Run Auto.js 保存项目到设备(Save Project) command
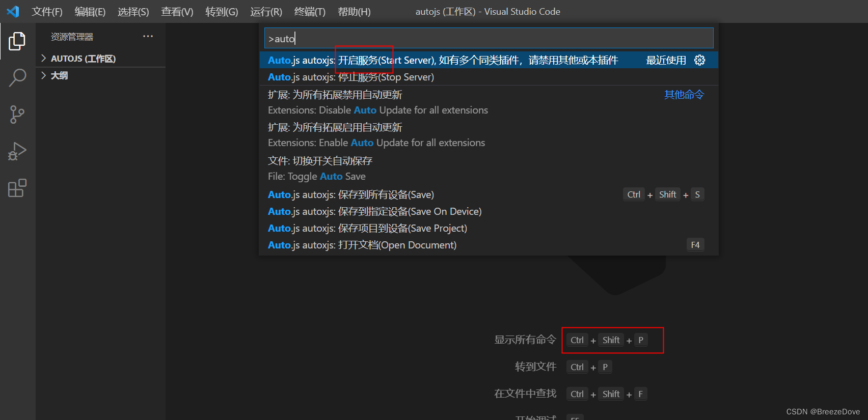Screen dimensions: 868x420 tap(489, 228)
